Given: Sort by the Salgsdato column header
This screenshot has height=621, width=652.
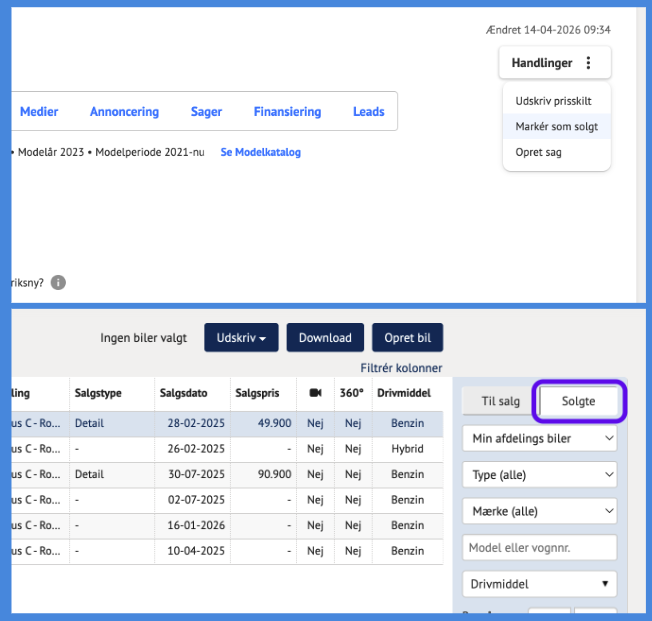Looking at the screenshot, I should pos(183,393).
